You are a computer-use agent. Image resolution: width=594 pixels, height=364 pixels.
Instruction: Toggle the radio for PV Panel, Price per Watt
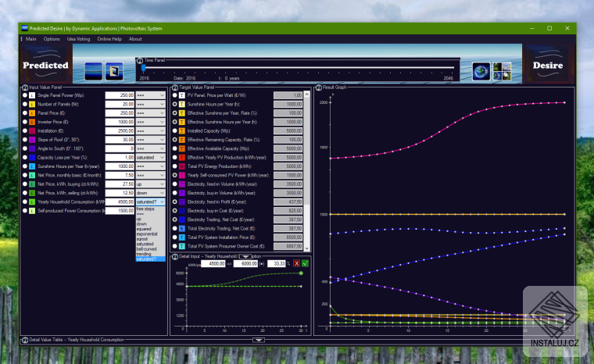point(174,95)
